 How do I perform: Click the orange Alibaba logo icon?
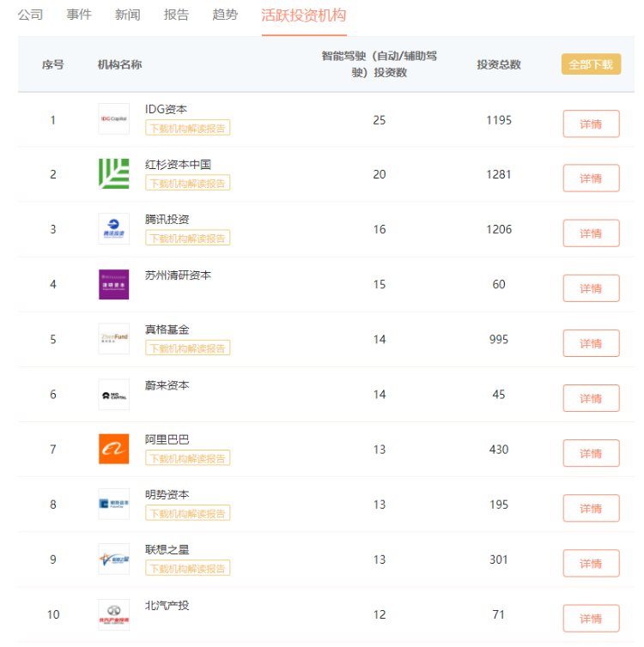(x=113, y=449)
